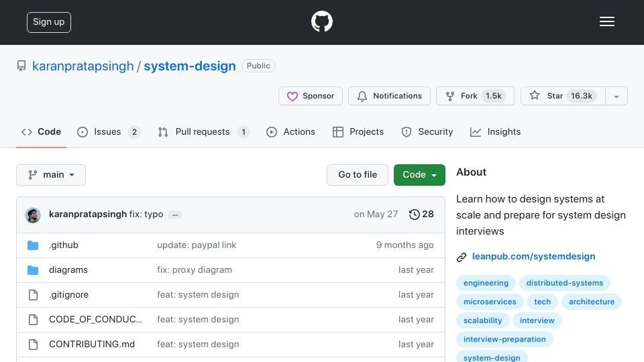Click the Notifications button
Image resolution: width=644 pixels, height=362 pixels.
click(389, 96)
